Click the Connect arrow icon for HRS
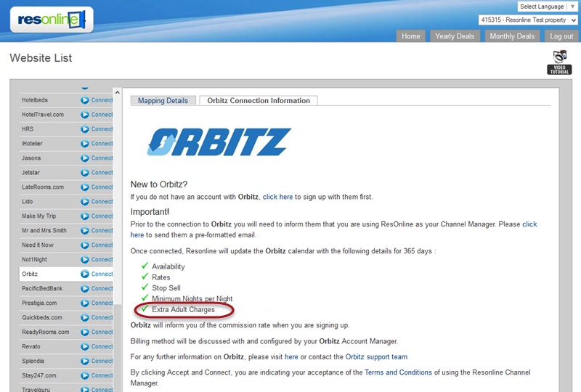 pyautogui.click(x=85, y=129)
